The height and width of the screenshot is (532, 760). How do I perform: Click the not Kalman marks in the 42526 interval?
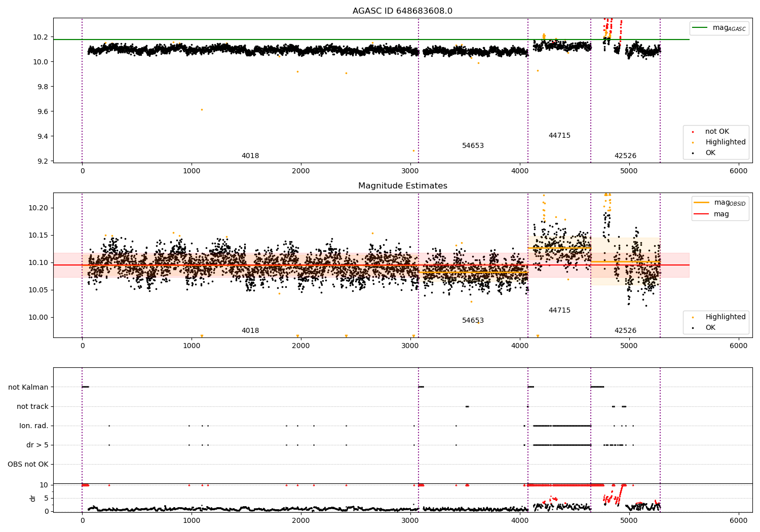tap(597, 387)
